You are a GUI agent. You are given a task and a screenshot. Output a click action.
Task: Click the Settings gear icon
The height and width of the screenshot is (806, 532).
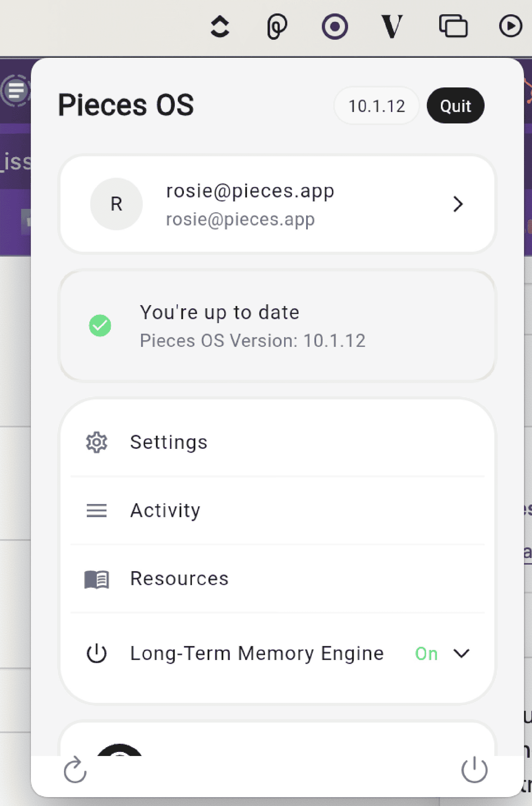tap(96, 442)
